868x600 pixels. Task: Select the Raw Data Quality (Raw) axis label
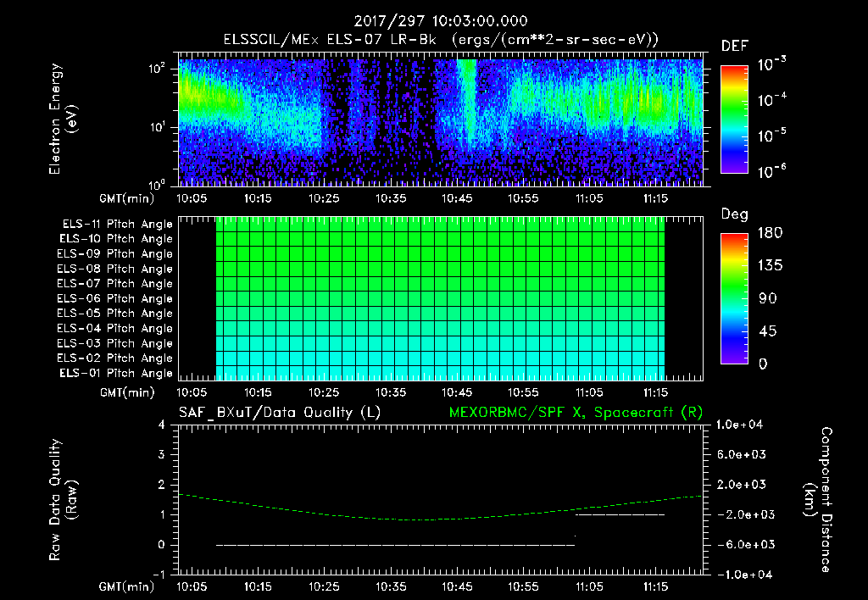(x=63, y=500)
